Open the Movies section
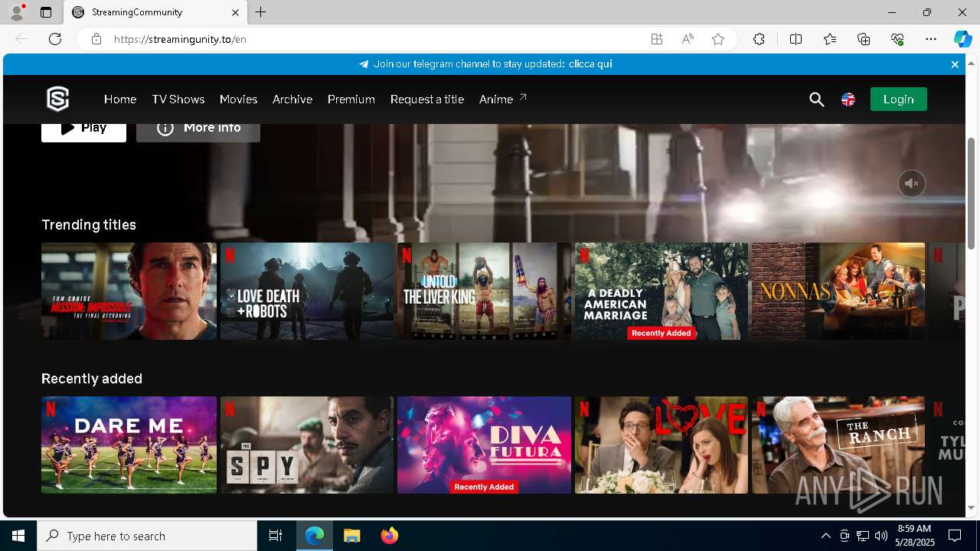980x551 pixels. click(x=238, y=99)
